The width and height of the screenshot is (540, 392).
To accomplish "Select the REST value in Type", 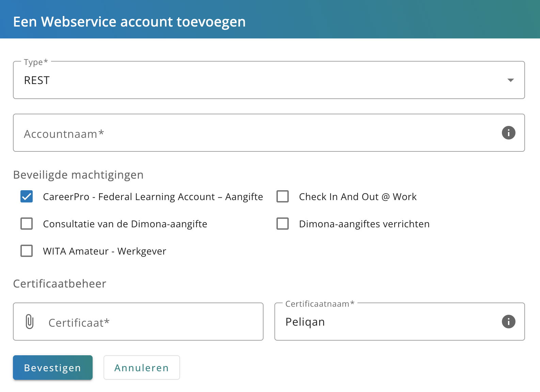I will click(x=37, y=80).
